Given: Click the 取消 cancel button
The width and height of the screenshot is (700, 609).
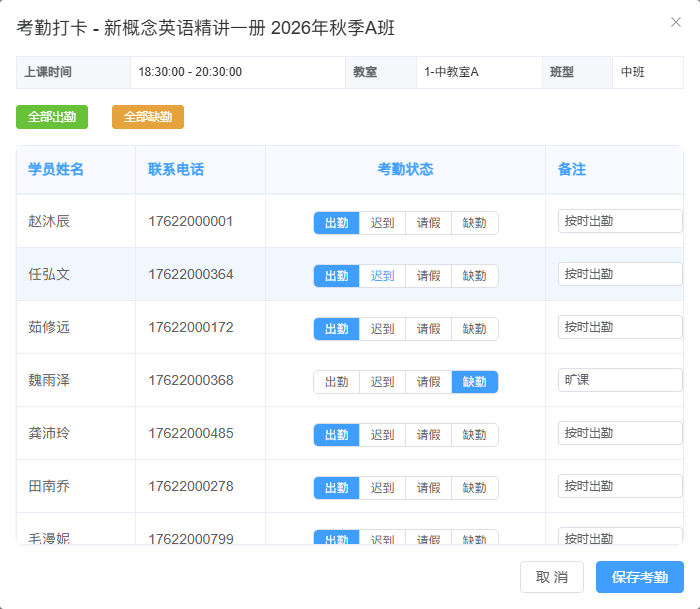Looking at the screenshot, I should click(552, 577).
